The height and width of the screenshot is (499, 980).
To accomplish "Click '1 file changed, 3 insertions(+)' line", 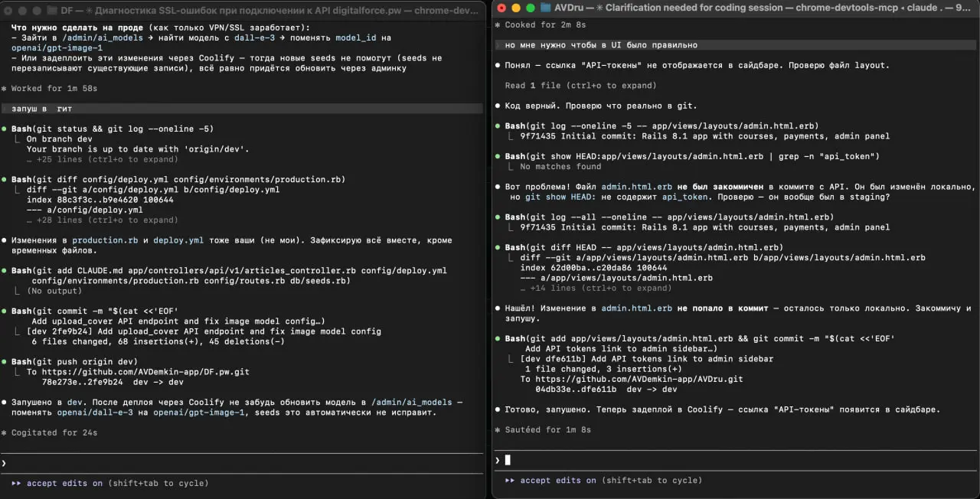I will 603,369.
